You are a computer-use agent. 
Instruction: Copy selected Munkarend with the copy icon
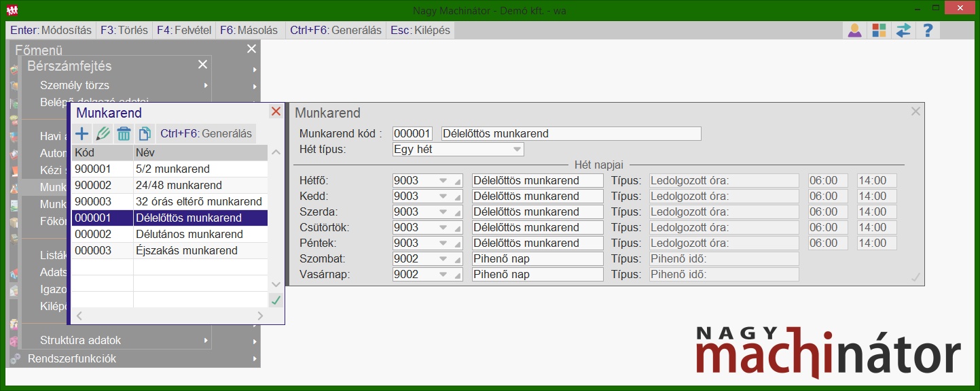pos(145,134)
